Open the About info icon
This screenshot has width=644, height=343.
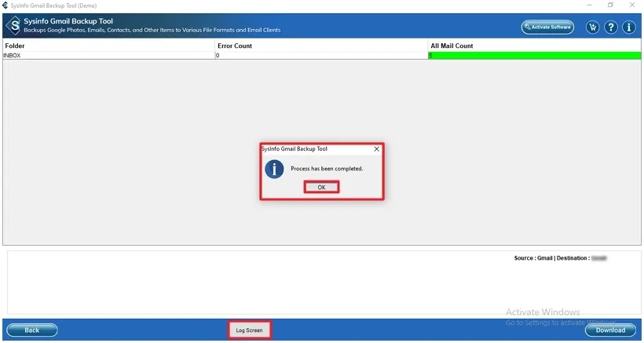pos(629,27)
